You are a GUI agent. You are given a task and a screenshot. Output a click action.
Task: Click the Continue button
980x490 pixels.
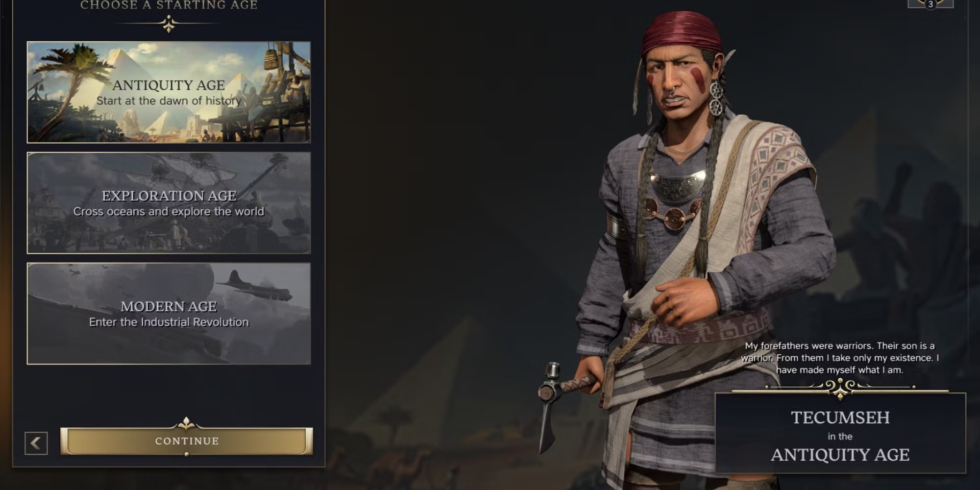tap(187, 441)
